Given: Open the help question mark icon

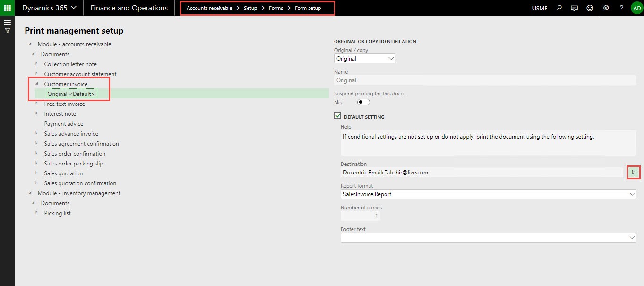Looking at the screenshot, I should coord(621,8).
